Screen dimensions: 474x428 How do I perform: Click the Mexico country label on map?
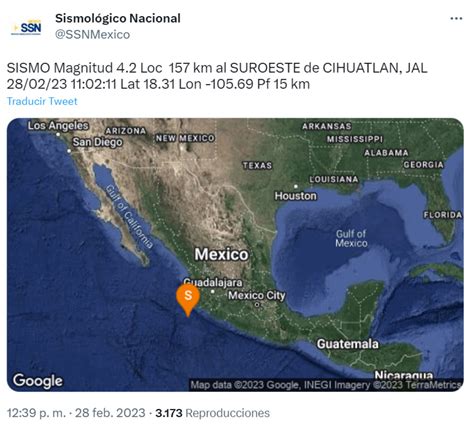click(221, 254)
